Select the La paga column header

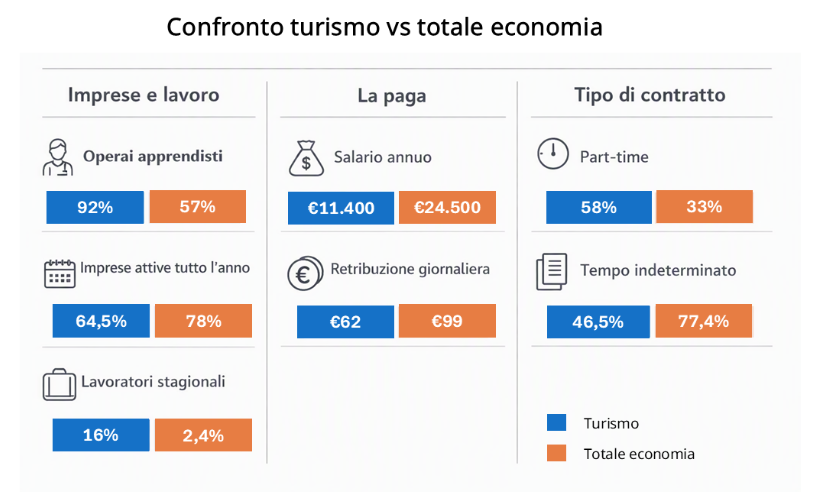[392, 96]
